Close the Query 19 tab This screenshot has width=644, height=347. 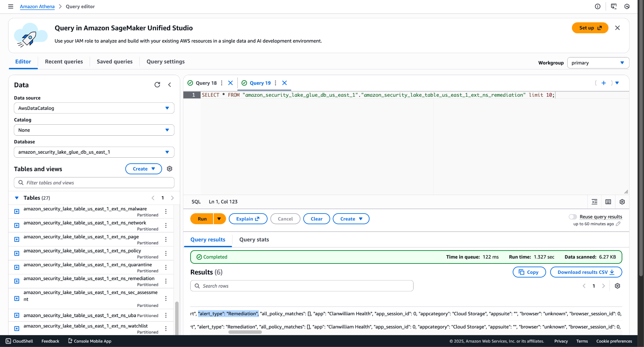pyautogui.click(x=285, y=83)
